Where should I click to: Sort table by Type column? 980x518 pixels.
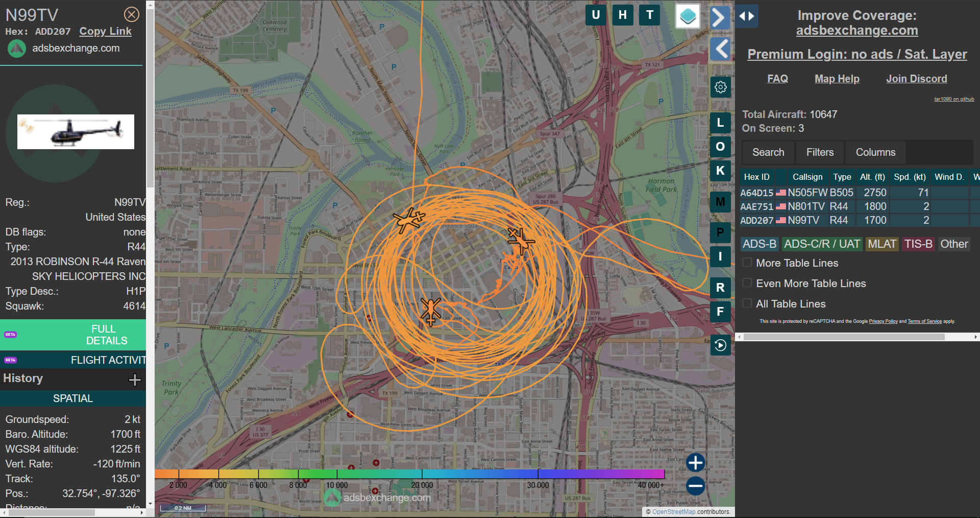(842, 177)
